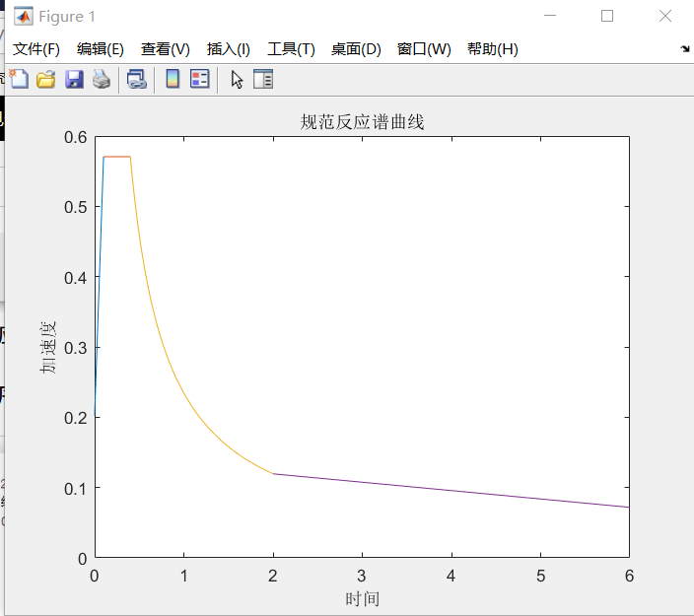694x616 pixels.
Task: Dock the figure using corner arrow
Action: pos(685,48)
